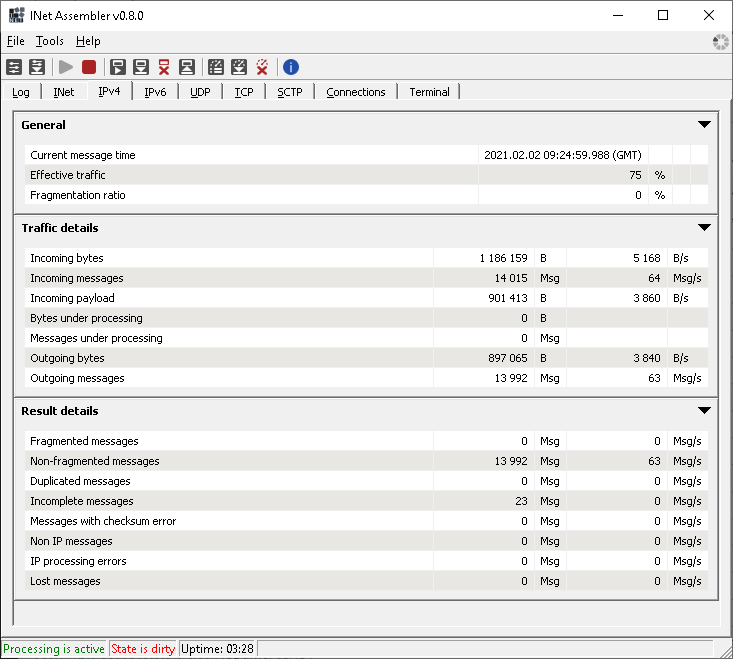Screen dimensions: 733x659
Task: Open the UDP tab
Action: (200, 92)
